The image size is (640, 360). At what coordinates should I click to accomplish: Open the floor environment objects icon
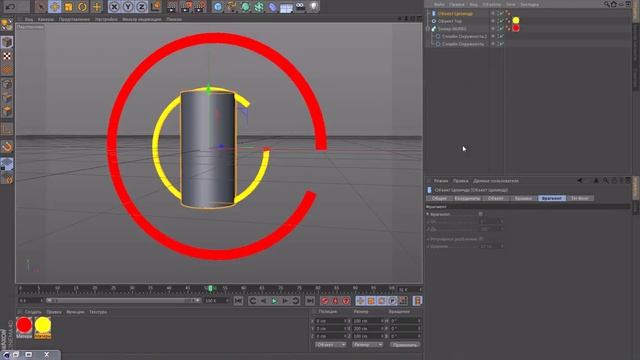coord(286,7)
